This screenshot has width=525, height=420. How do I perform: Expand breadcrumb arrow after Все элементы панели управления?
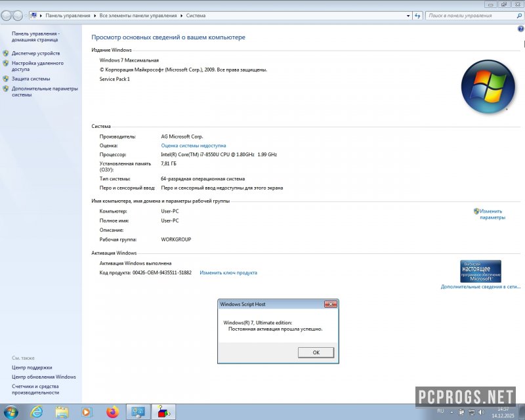(x=182, y=16)
